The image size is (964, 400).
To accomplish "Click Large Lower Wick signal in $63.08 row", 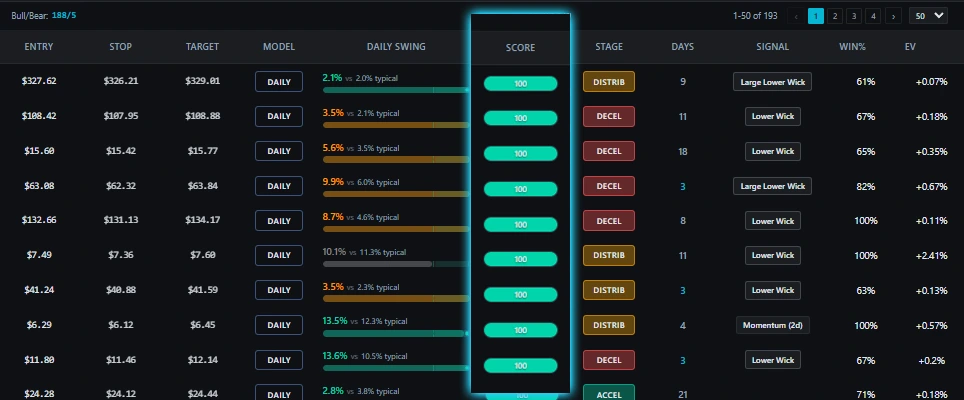I will point(772,186).
